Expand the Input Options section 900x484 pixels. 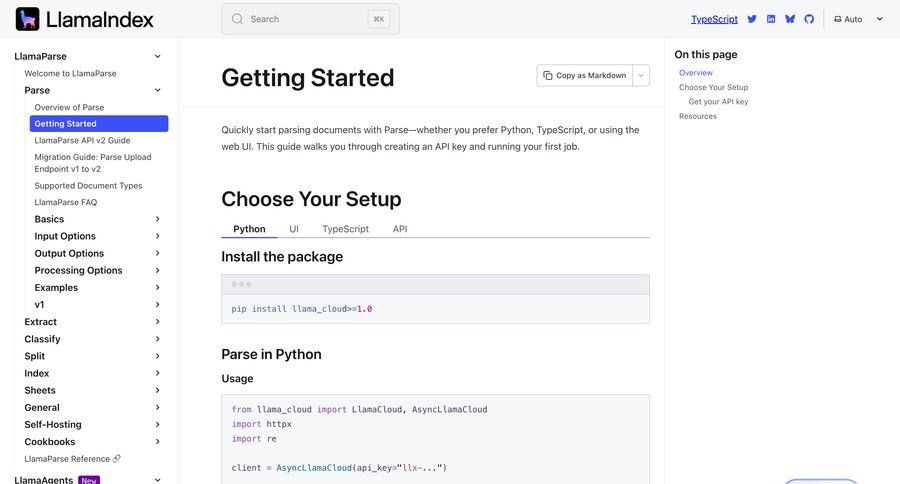tap(157, 236)
